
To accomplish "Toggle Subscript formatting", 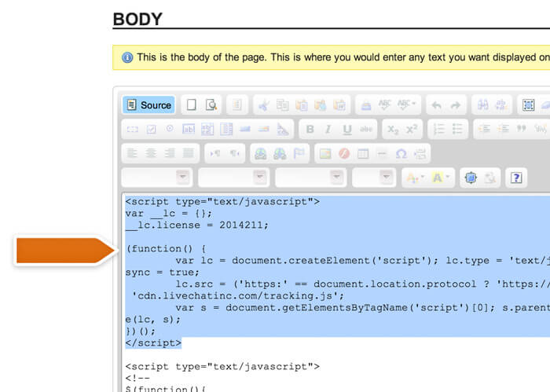I will click(x=393, y=130).
